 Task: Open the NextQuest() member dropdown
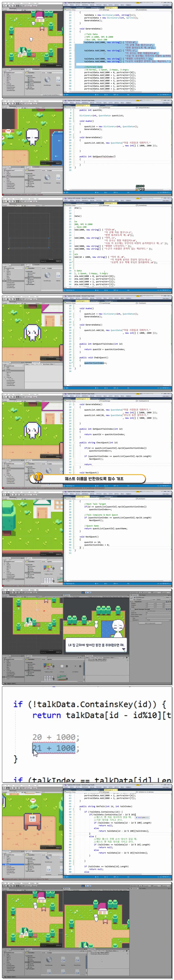pyautogui.click(x=152, y=498)
